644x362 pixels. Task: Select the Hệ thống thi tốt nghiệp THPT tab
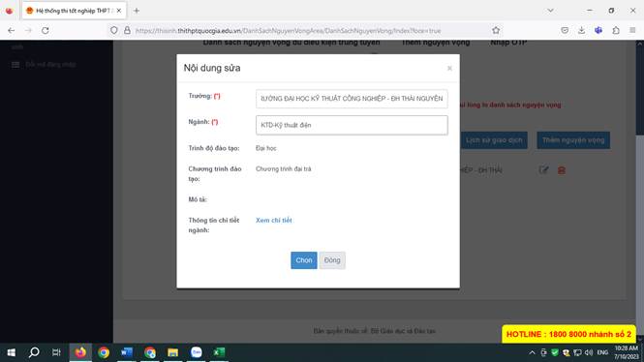point(74,11)
